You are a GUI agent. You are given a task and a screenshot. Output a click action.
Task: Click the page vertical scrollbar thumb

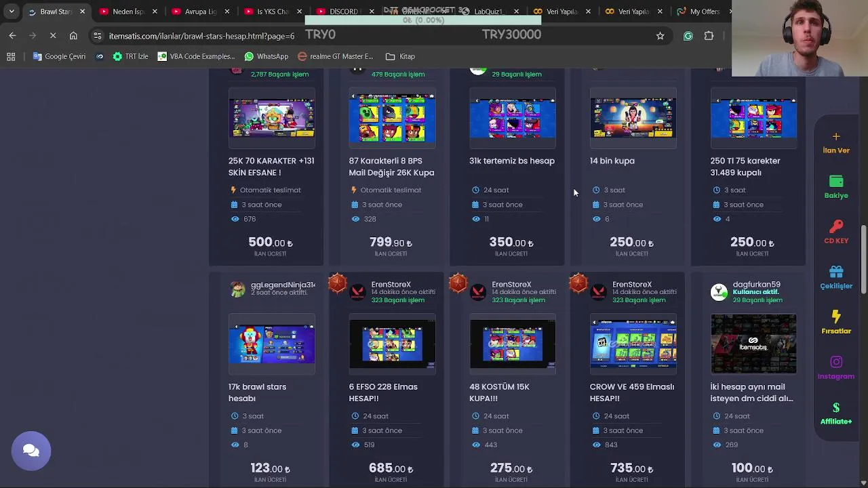(x=863, y=260)
